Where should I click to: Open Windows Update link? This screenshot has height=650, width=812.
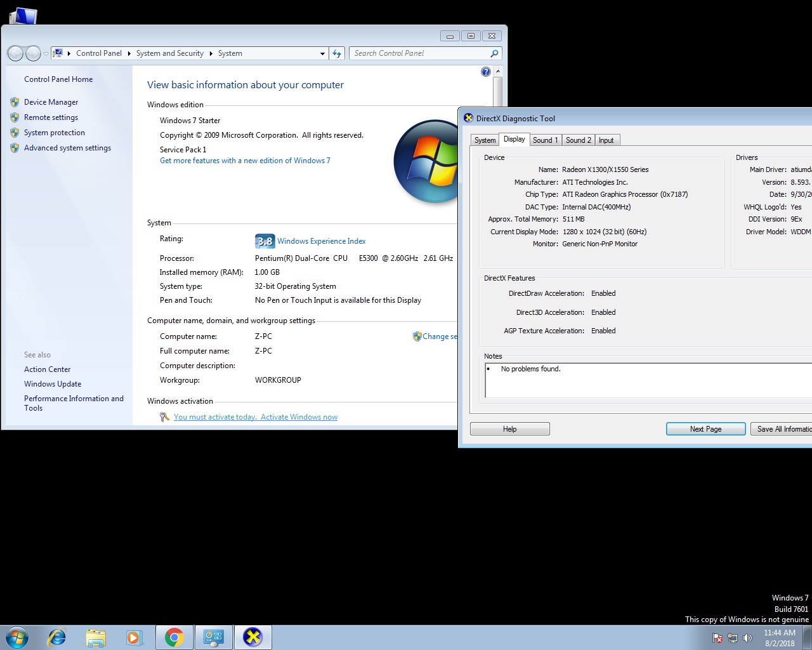53,384
